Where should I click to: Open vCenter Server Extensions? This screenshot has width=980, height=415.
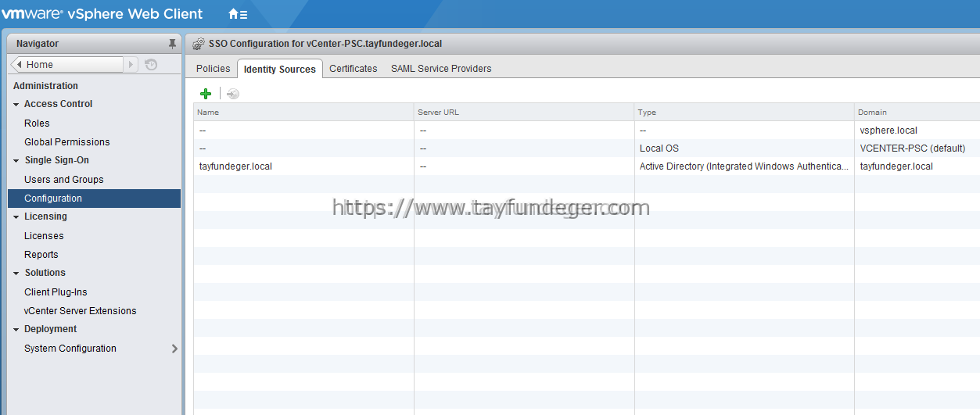(x=80, y=311)
